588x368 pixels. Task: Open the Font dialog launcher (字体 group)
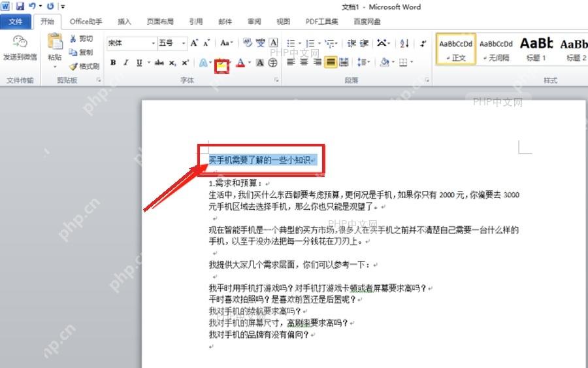276,80
